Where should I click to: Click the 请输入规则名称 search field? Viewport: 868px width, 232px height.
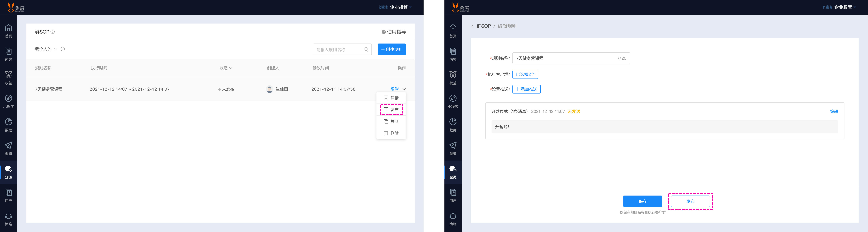point(342,50)
